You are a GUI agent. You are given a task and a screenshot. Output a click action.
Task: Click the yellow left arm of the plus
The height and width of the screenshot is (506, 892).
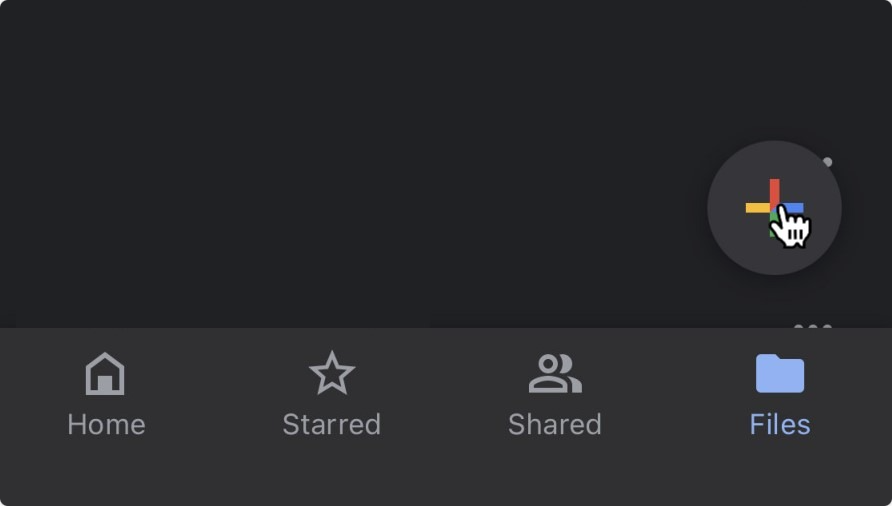pyautogui.click(x=757, y=208)
